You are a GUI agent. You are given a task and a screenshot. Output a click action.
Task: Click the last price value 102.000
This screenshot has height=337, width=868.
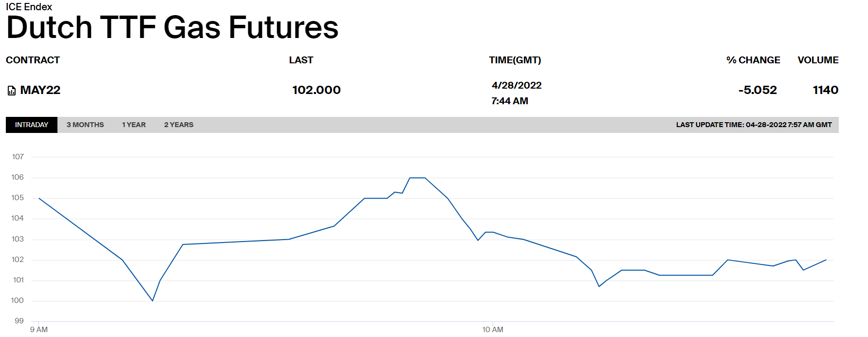click(x=316, y=90)
